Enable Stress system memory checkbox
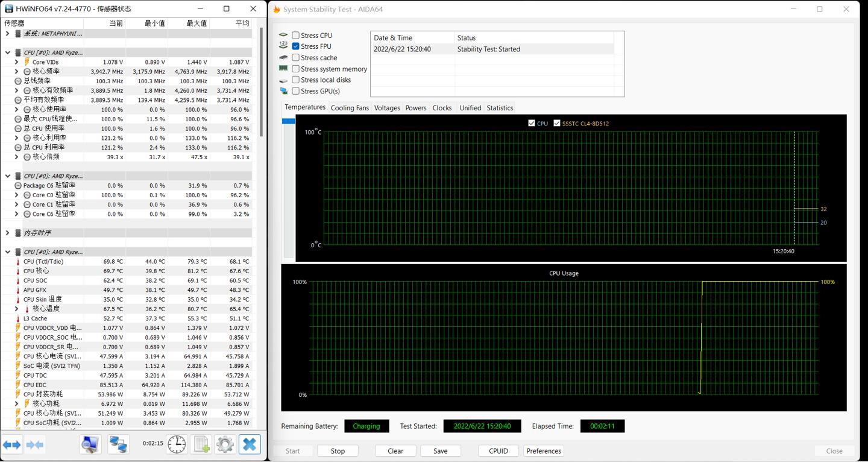Viewport: 868px width, 462px height. 296,69
